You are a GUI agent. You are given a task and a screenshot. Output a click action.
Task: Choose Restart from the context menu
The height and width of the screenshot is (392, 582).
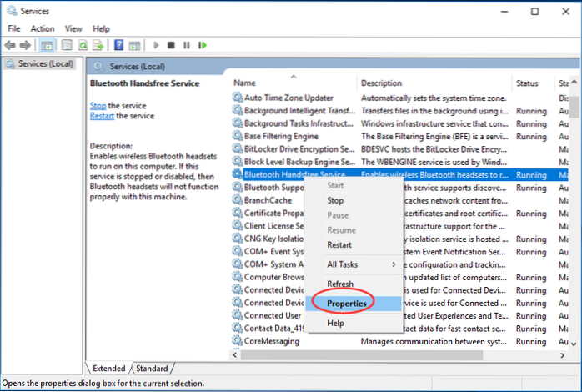339,245
